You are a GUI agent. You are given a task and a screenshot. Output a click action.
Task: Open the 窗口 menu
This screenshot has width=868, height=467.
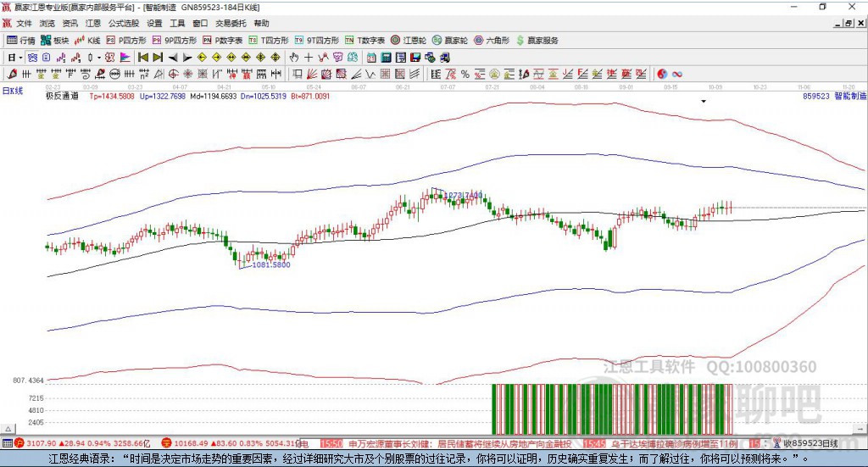point(200,23)
